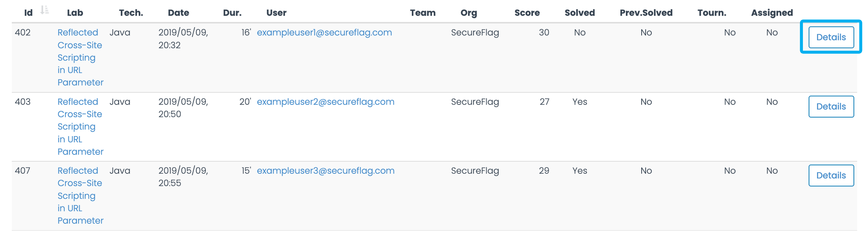Open Reflected Cross-Site Scripting lab in row 403
This screenshot has width=868, height=231.
tap(80, 127)
